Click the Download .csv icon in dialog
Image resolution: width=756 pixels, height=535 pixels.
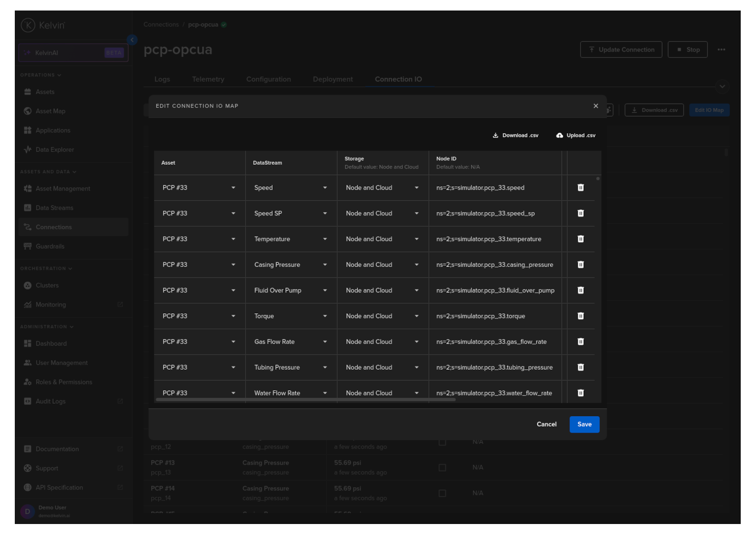coord(495,136)
